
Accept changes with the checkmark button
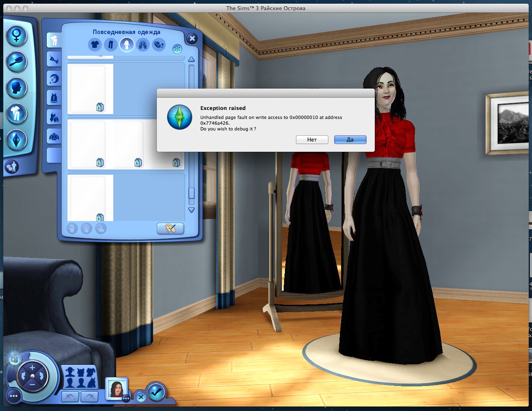[x=156, y=392]
